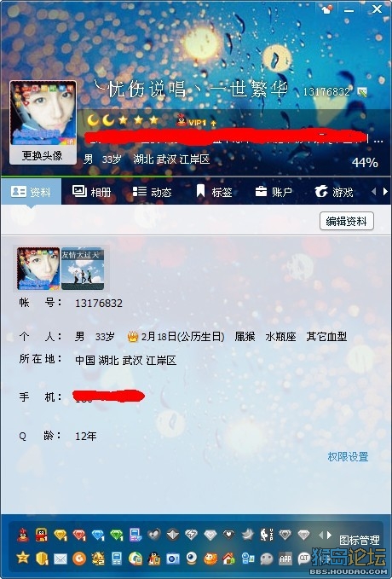Open the yellow diamond service icon
The width and height of the screenshot is (392, 579).
click(x=61, y=535)
